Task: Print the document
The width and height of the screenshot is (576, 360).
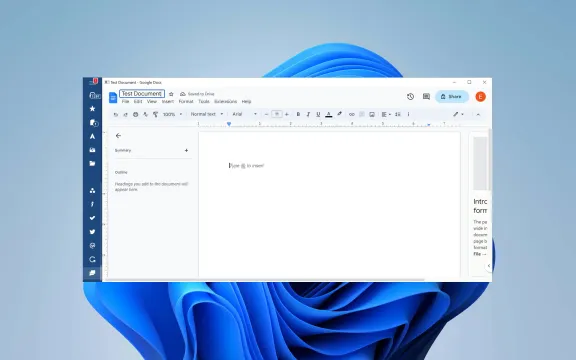Action: tap(136, 115)
